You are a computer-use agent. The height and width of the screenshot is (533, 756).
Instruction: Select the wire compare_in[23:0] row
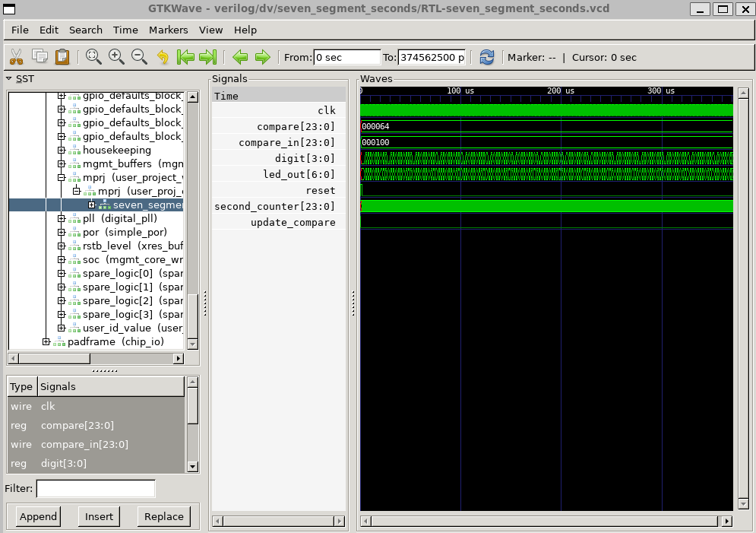pos(96,444)
